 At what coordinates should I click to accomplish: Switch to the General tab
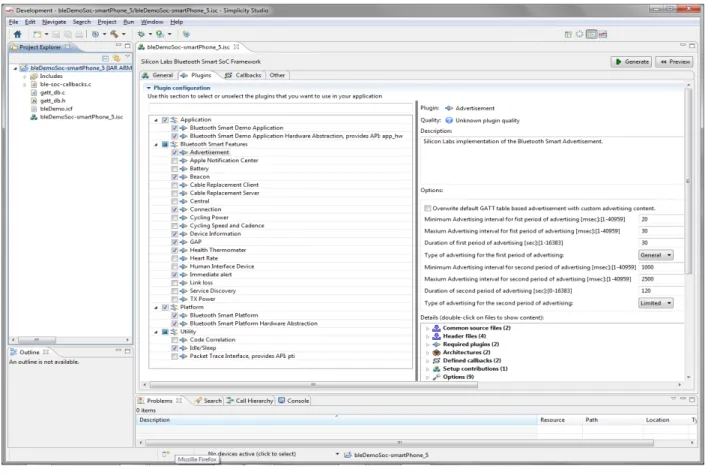[158, 75]
